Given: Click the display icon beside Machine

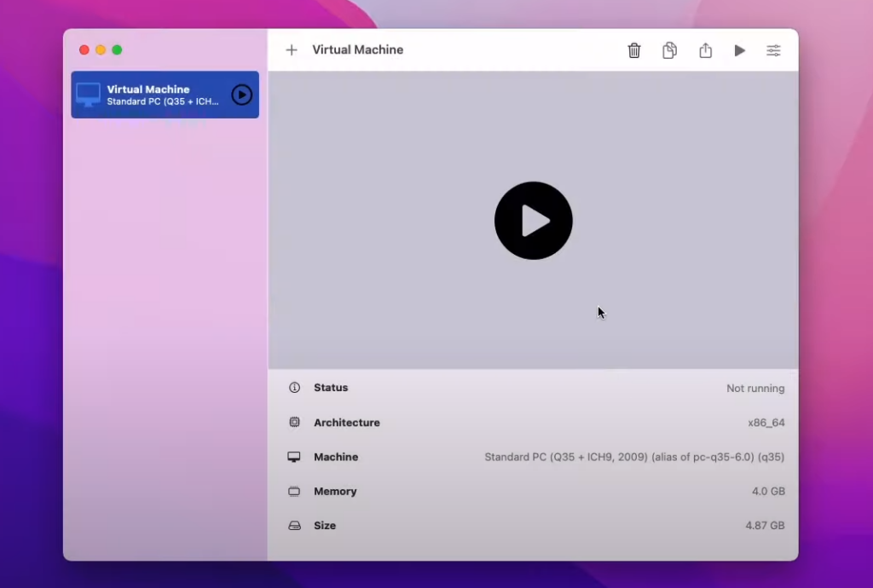Looking at the screenshot, I should click(x=294, y=457).
